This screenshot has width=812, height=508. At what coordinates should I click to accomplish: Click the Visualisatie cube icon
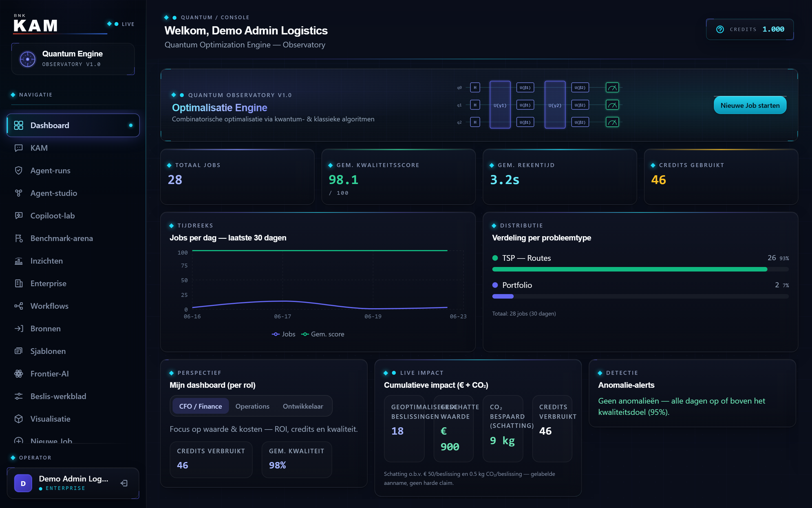click(18, 419)
